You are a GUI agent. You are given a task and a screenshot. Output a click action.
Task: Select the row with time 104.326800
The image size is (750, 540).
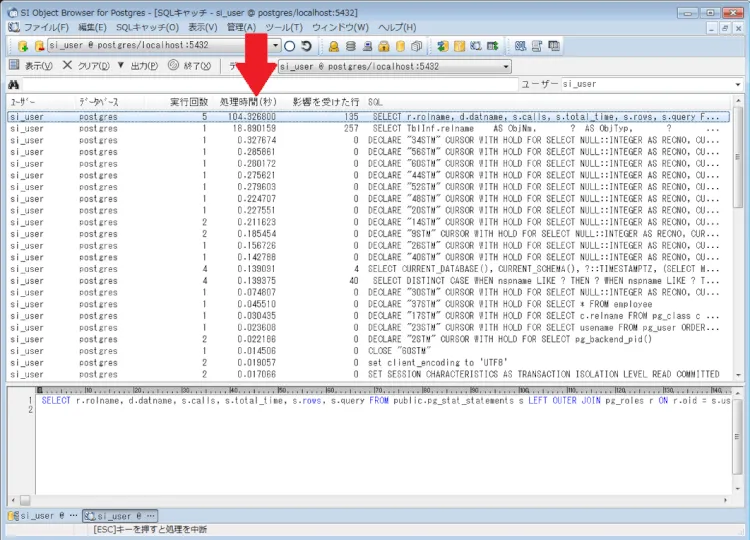(x=368, y=117)
